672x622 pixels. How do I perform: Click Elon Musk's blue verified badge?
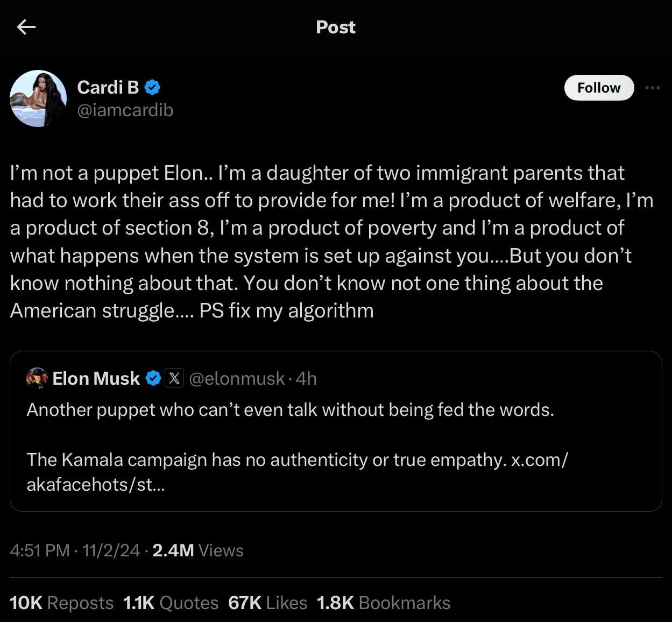point(154,378)
